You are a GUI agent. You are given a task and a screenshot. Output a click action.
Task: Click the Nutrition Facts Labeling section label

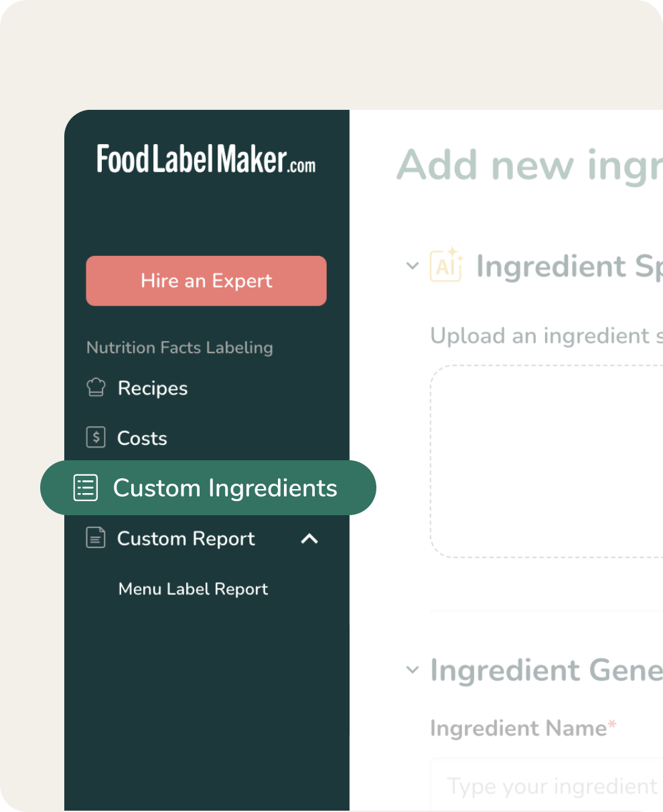(179, 348)
